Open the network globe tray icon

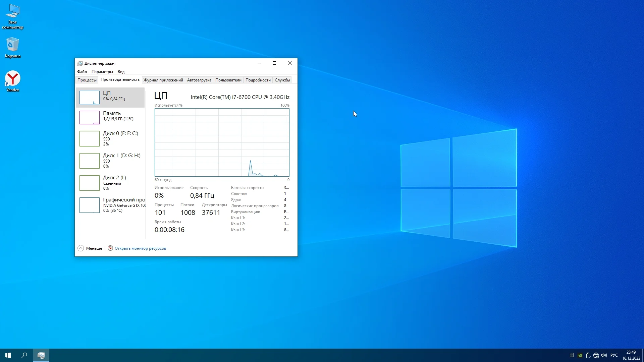(x=596, y=355)
